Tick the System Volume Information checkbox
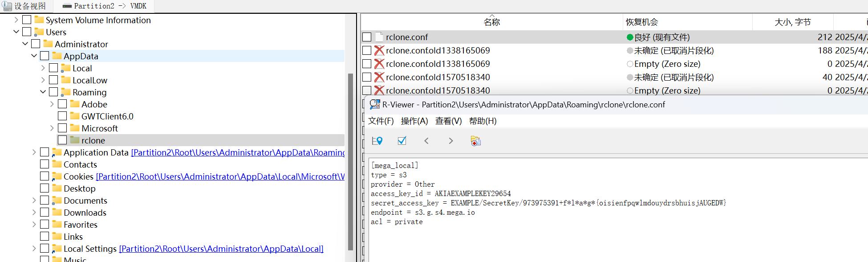 27,20
